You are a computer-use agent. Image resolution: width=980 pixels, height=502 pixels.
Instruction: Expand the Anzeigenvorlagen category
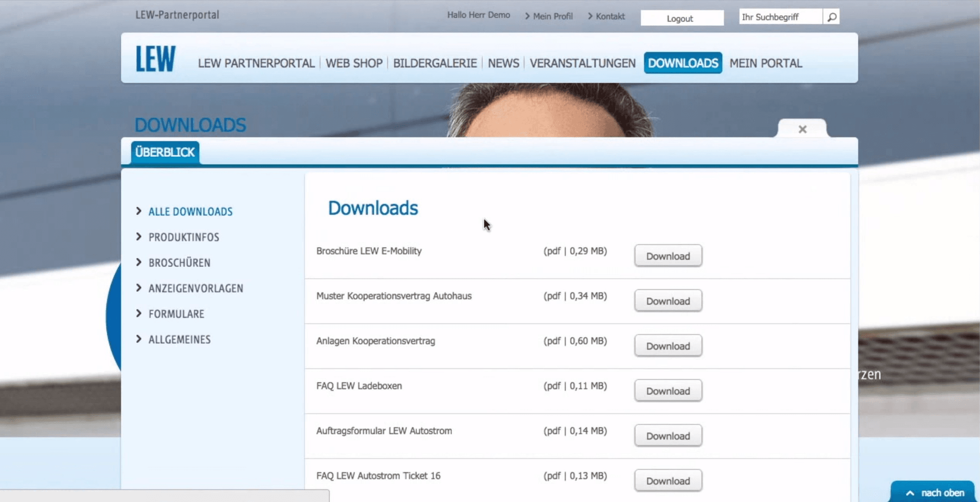coord(195,288)
